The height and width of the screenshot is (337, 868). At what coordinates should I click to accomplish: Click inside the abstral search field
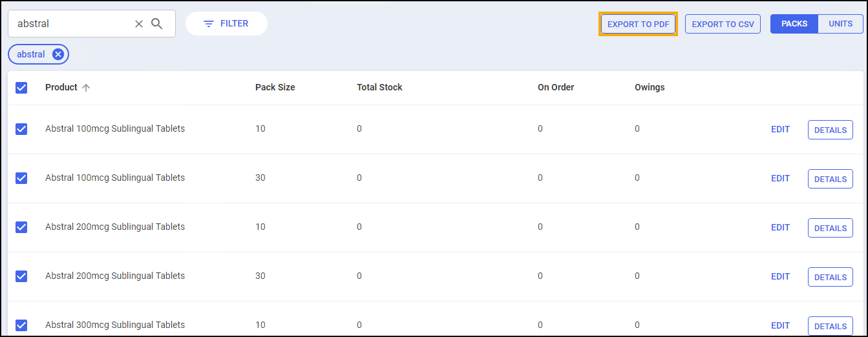tap(71, 24)
